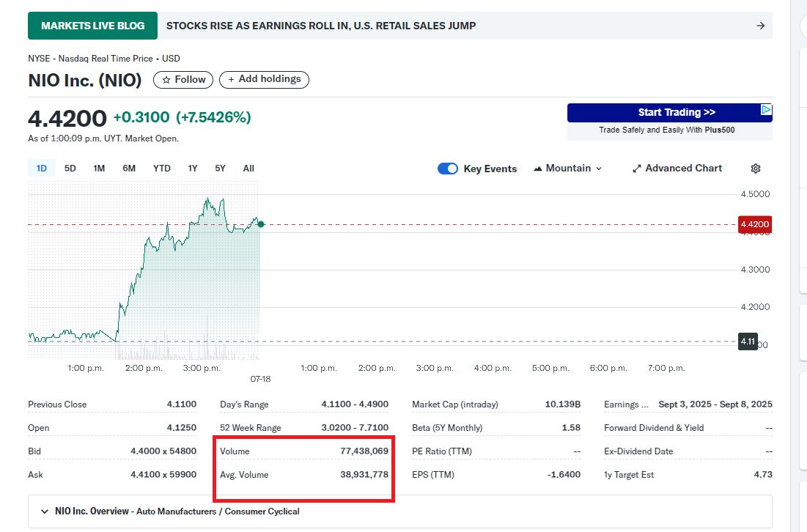Click the 1y Target Est value 4.73
The image size is (807, 532).
click(x=763, y=474)
